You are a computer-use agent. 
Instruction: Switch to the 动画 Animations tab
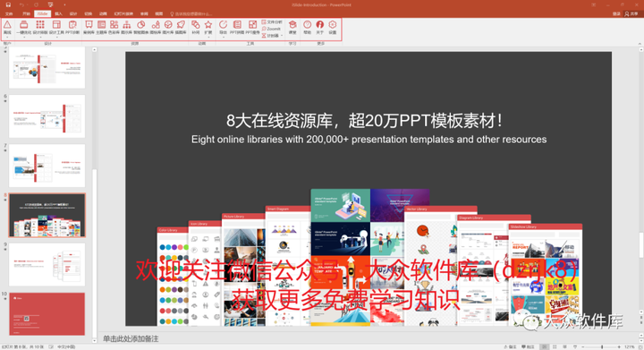pyautogui.click(x=103, y=14)
